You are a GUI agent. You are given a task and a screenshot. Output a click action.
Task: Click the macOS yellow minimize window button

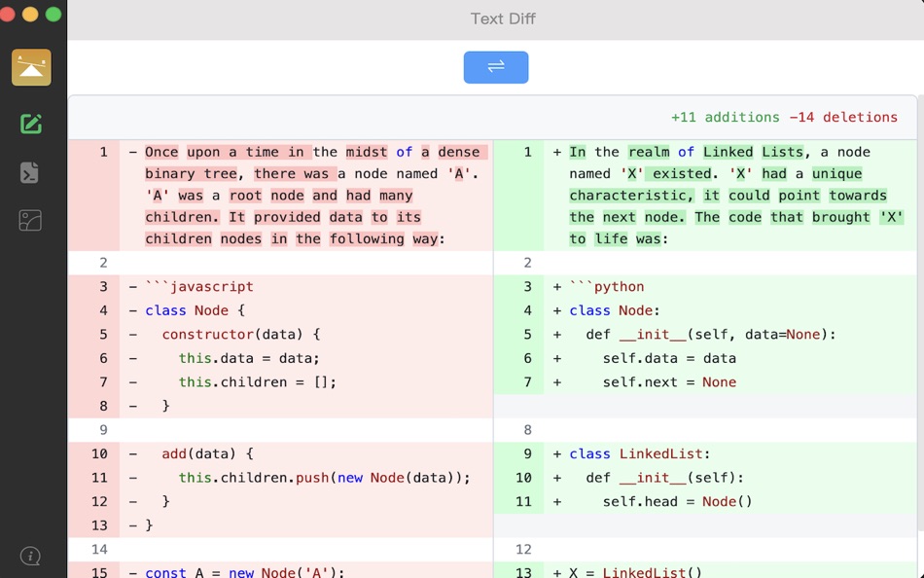coord(30,15)
